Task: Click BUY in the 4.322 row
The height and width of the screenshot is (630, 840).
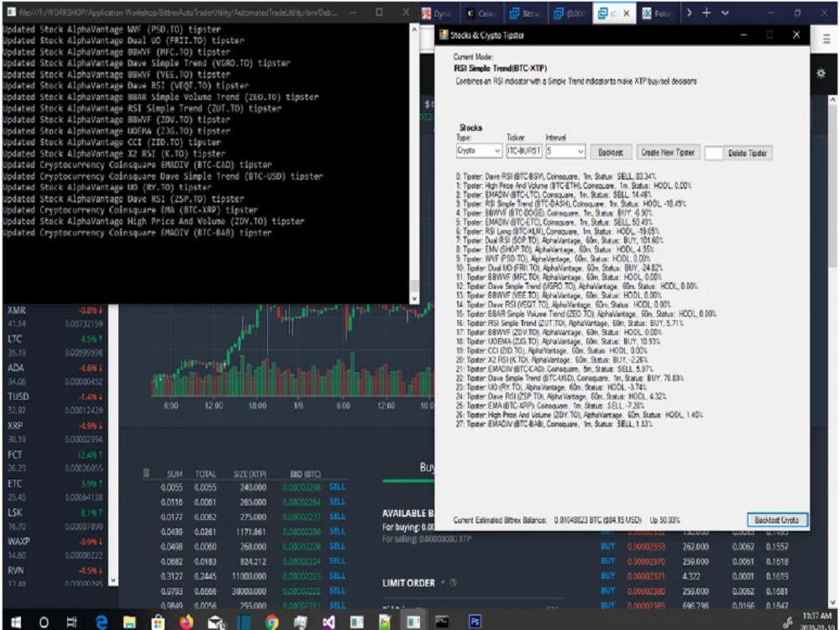Action: click(607, 576)
